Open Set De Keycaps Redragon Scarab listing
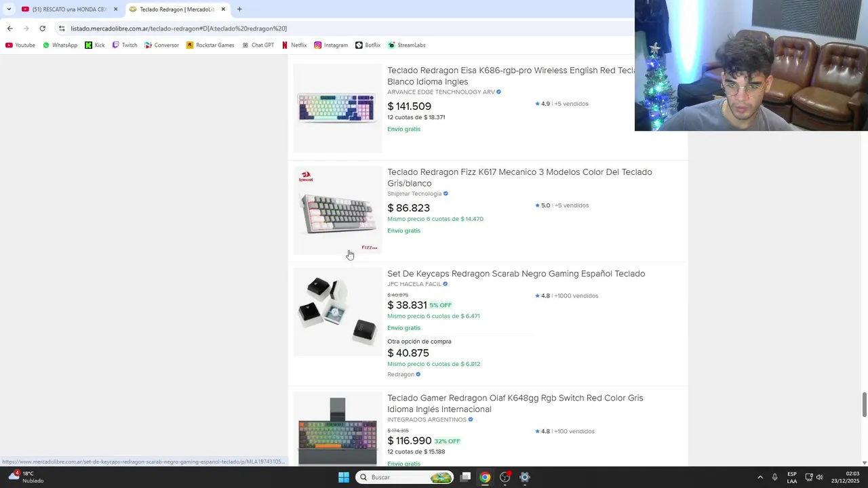868x488 pixels. [x=516, y=274]
